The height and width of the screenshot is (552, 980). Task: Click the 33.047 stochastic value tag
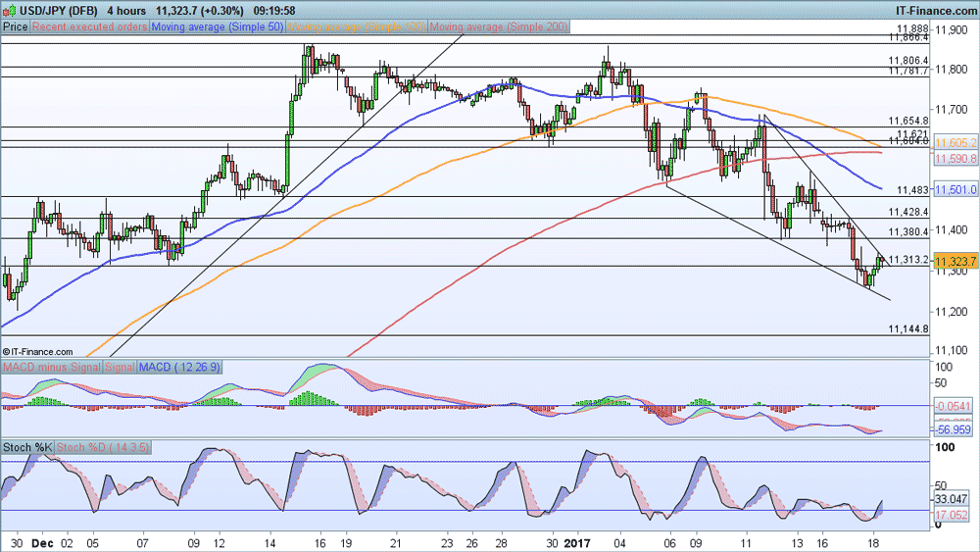[952, 499]
